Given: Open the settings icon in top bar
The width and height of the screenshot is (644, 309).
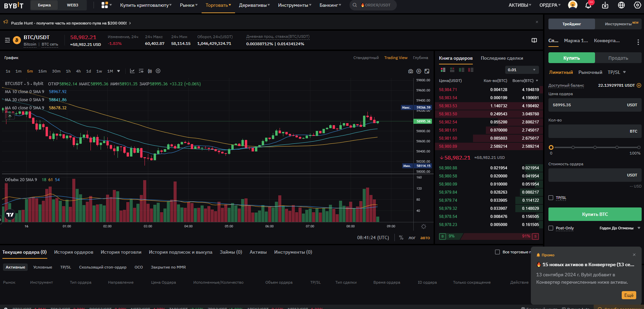Looking at the screenshot, I should point(638,5).
